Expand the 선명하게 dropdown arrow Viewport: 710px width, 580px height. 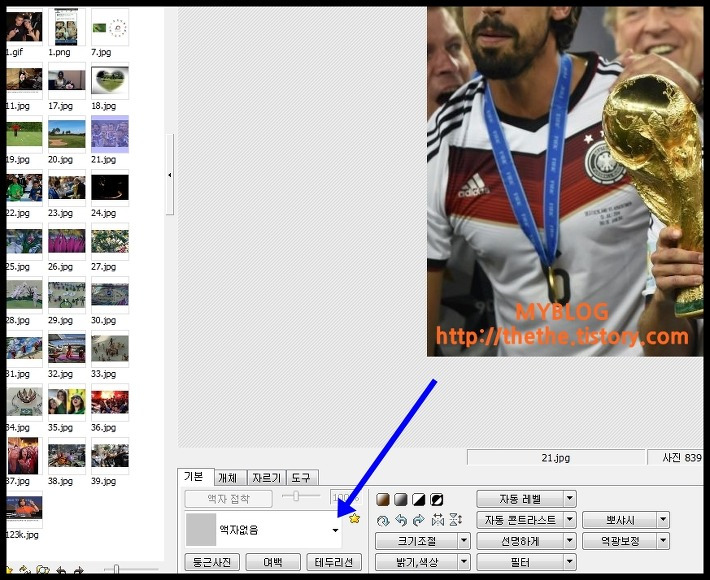(570, 541)
